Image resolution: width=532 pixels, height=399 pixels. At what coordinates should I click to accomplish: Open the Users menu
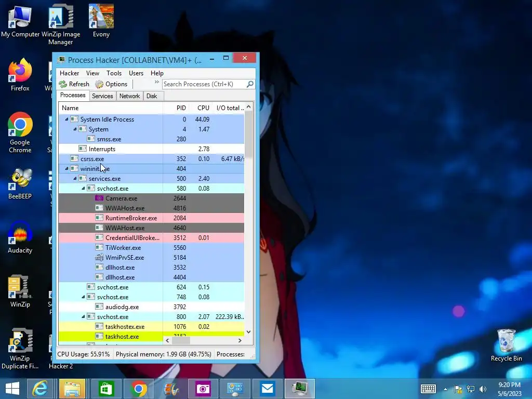136,73
